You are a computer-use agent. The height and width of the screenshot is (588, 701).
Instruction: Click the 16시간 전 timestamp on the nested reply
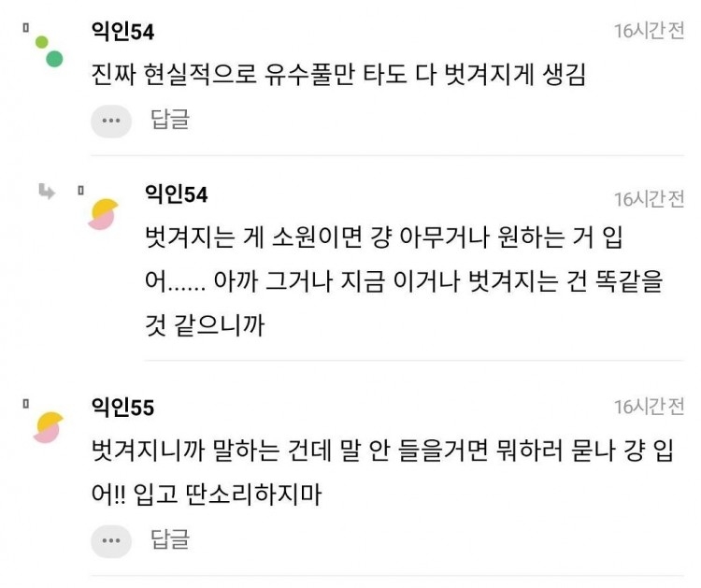tap(649, 199)
